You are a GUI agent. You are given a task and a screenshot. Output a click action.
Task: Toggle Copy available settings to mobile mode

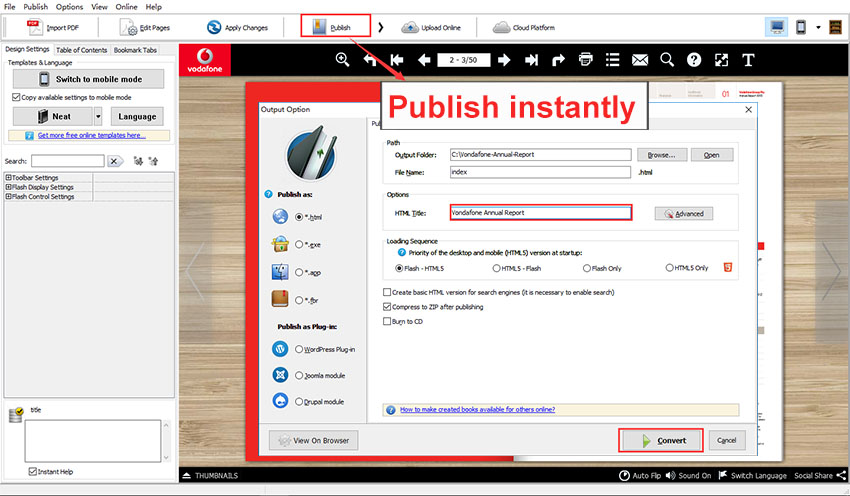[16, 97]
